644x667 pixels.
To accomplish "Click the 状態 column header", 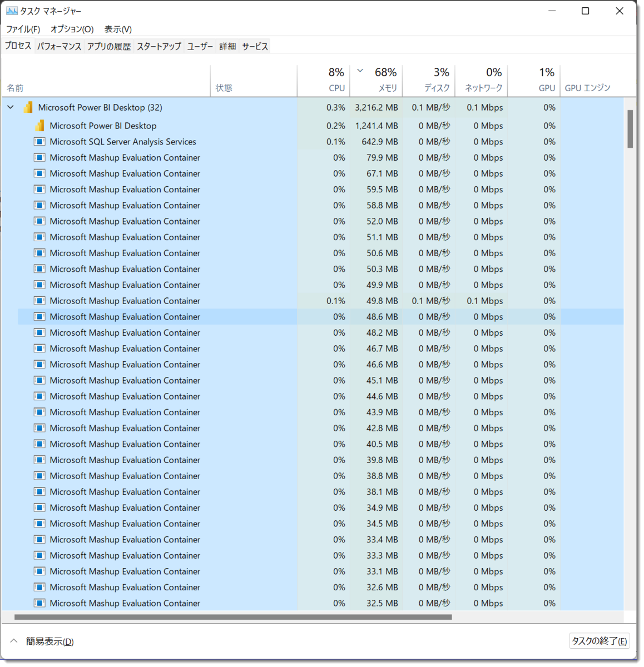I will 254,81.
